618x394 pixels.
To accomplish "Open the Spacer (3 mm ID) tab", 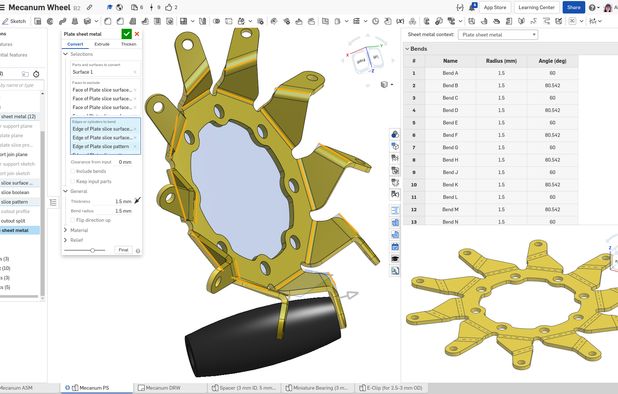I will click(244, 388).
